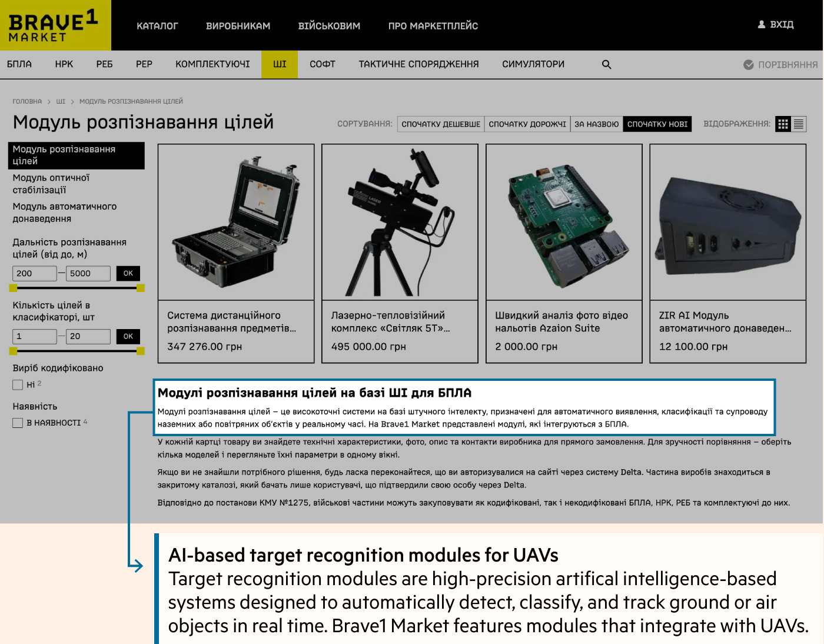Open the rugged laptop case product image
The height and width of the screenshot is (644, 824).
(x=236, y=222)
